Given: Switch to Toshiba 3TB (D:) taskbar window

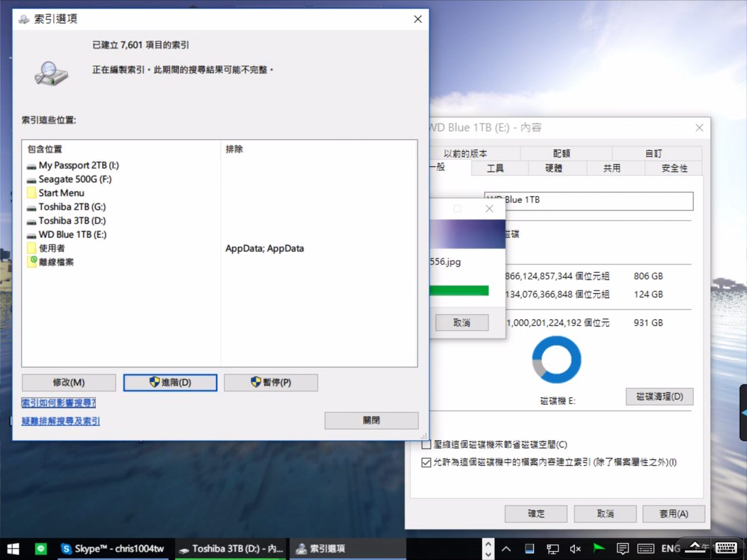Looking at the screenshot, I should tap(231, 549).
